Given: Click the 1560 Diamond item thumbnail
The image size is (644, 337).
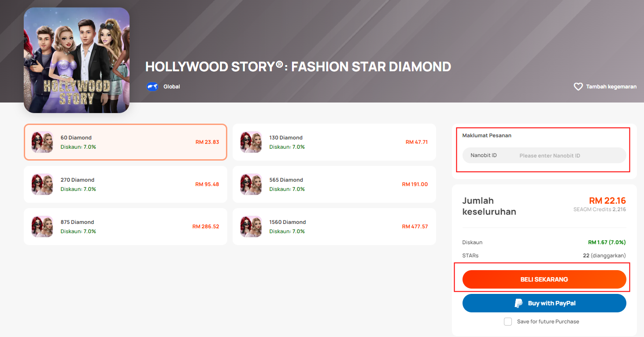Looking at the screenshot, I should click(251, 227).
